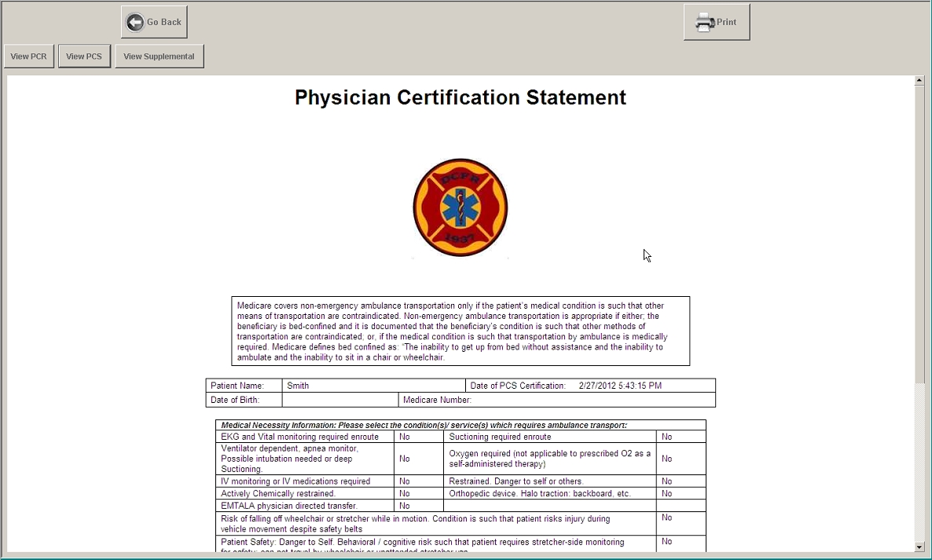The height and width of the screenshot is (560, 932).
Task: Click the Go Back arrow icon
Action: click(135, 22)
